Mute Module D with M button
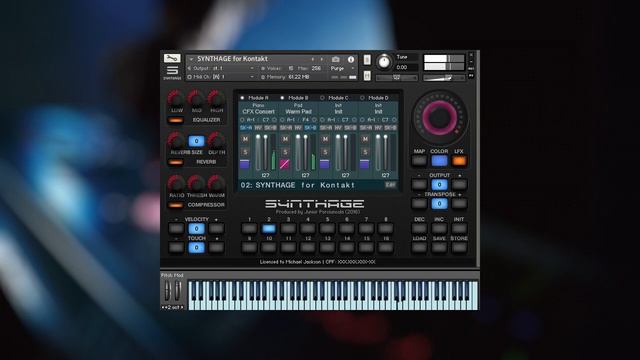The height and width of the screenshot is (360, 640). pyautogui.click(x=365, y=139)
